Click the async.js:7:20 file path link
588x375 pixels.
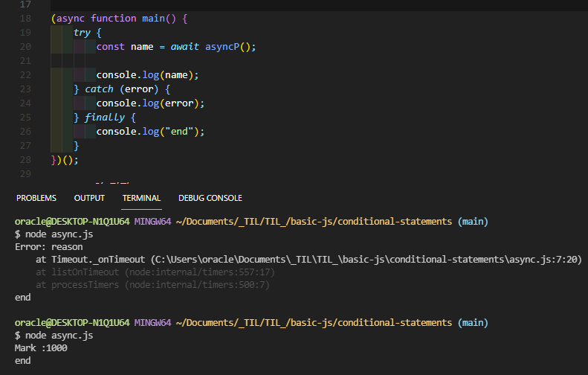point(366,260)
